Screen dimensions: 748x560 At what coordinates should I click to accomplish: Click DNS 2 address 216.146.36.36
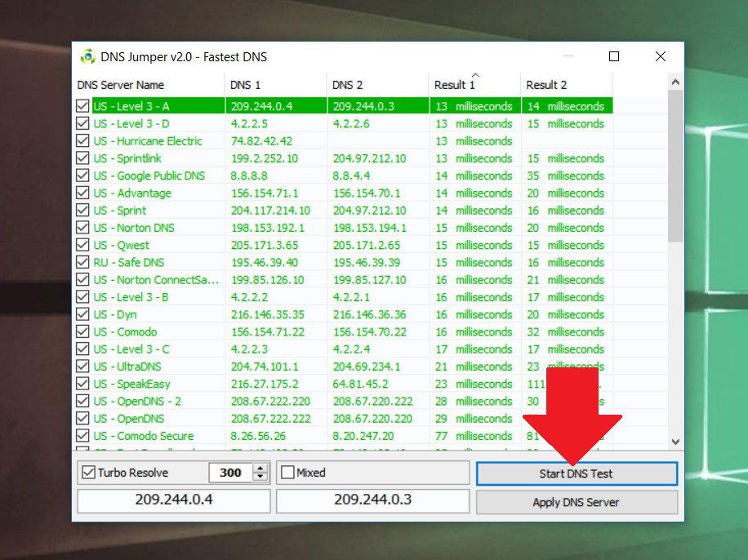370,314
